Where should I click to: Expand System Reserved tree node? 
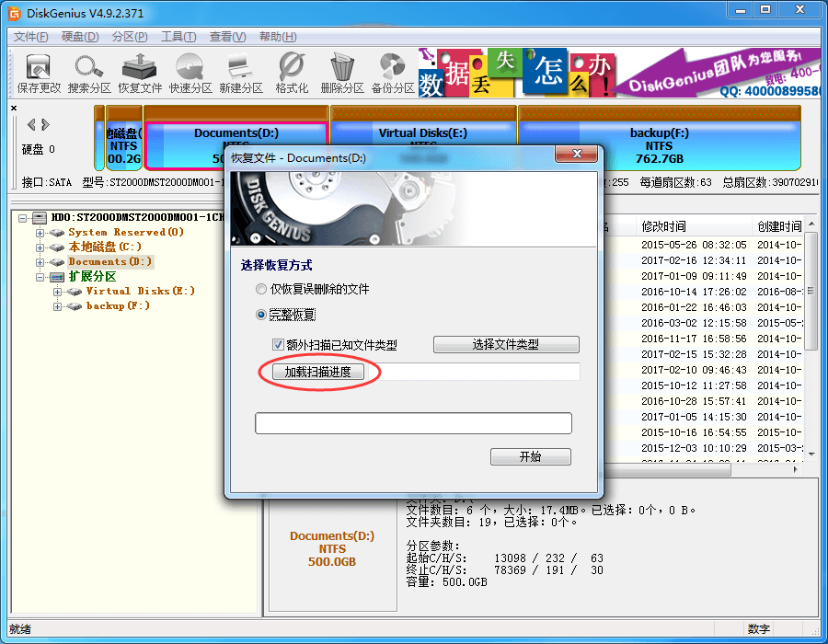tap(40, 232)
